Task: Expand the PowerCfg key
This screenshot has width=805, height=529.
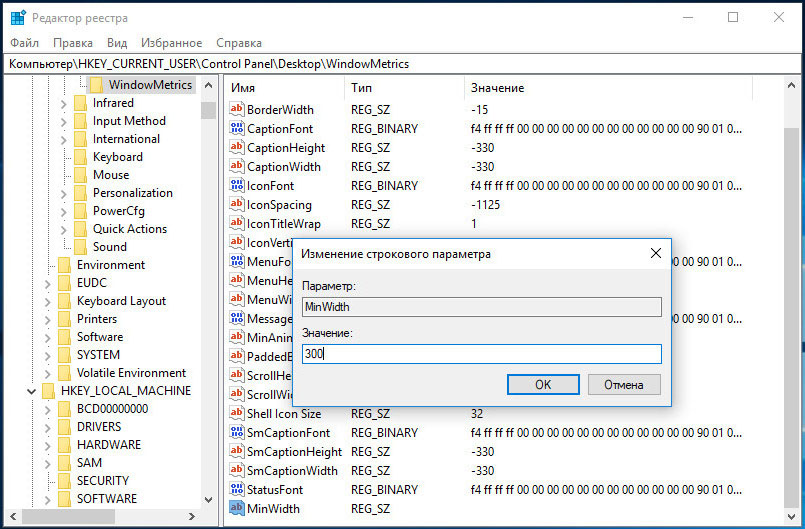Action: [x=63, y=212]
